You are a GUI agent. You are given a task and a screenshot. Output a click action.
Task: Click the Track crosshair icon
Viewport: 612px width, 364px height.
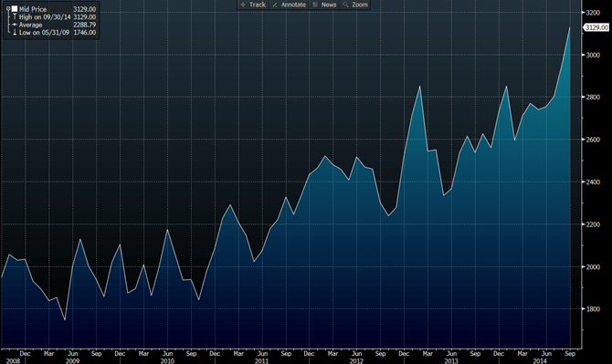tap(243, 5)
